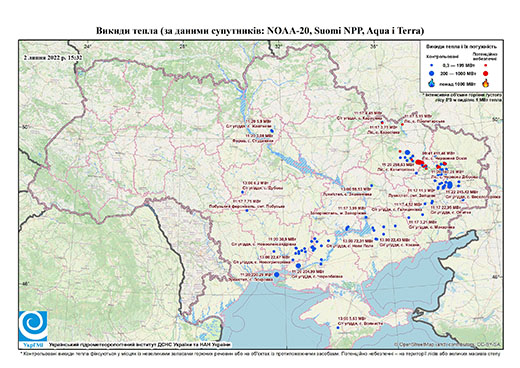
Task: Select the large blue 234 MW marker near Kherson
Action: pos(298,266)
